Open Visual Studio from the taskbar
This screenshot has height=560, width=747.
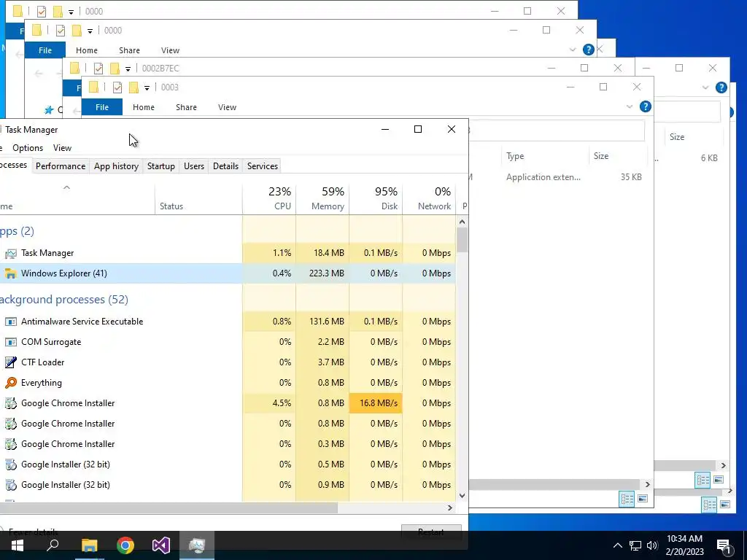coord(161,545)
